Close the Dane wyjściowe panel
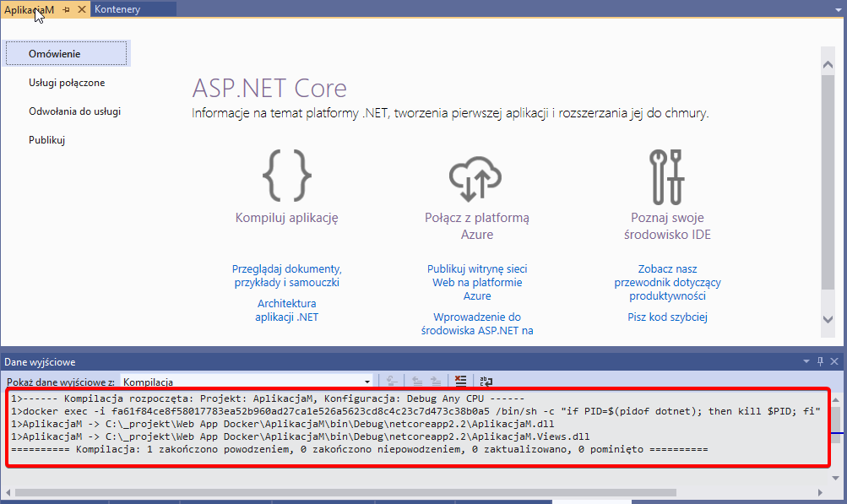847x504 pixels. [x=834, y=362]
